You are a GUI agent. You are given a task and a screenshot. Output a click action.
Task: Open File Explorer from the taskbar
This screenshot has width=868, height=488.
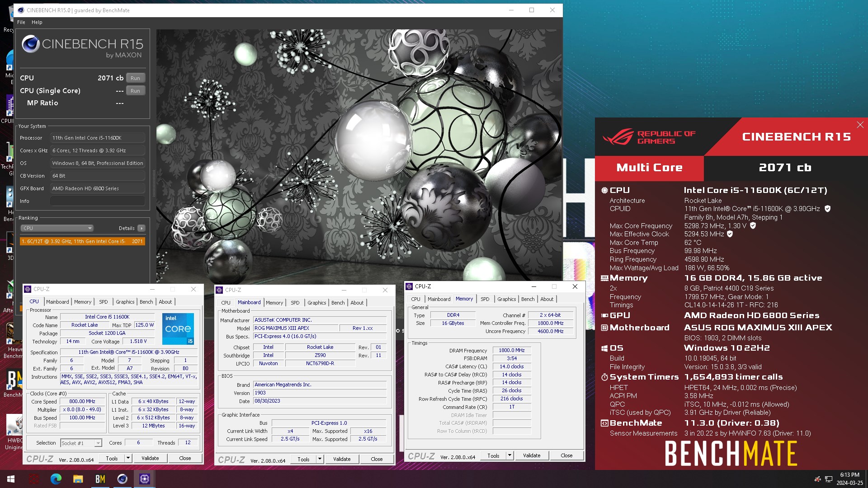[78, 479]
